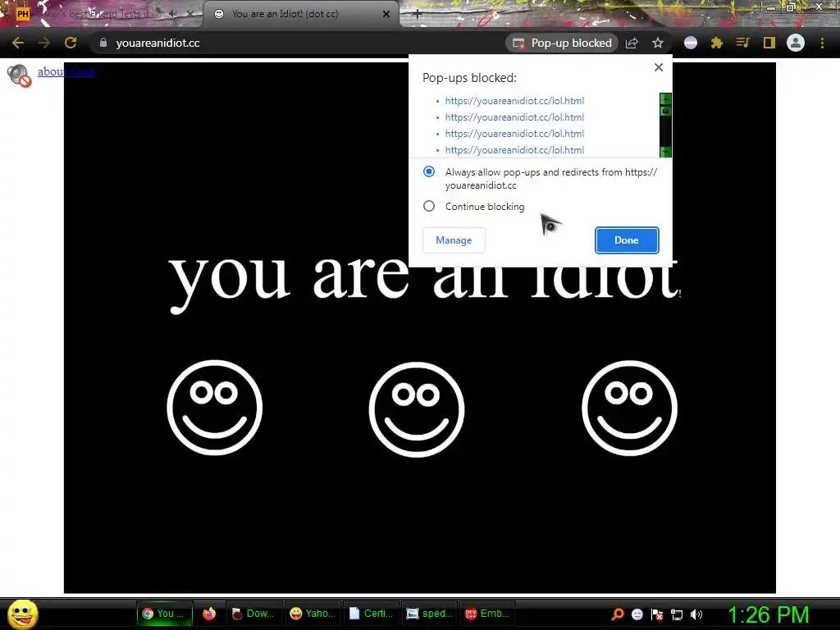Reload the youareanidiot.cc page
Screen dimensions: 840x630
click(71, 43)
